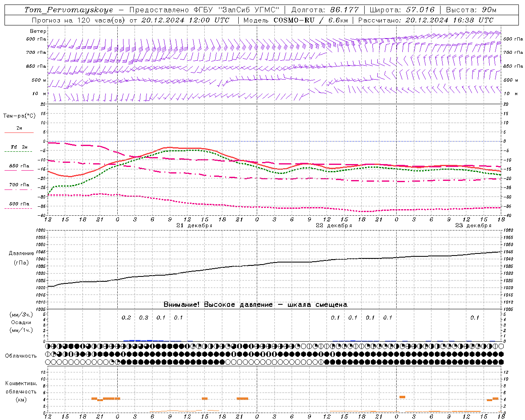
Task: Click the "Долгота: 86.177" longitude field
Action: click(325, 10)
